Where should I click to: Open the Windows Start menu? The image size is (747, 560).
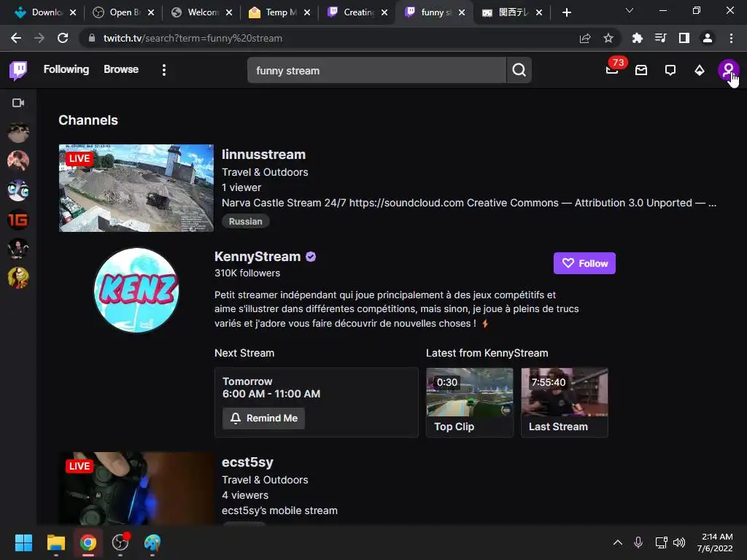tap(23, 542)
